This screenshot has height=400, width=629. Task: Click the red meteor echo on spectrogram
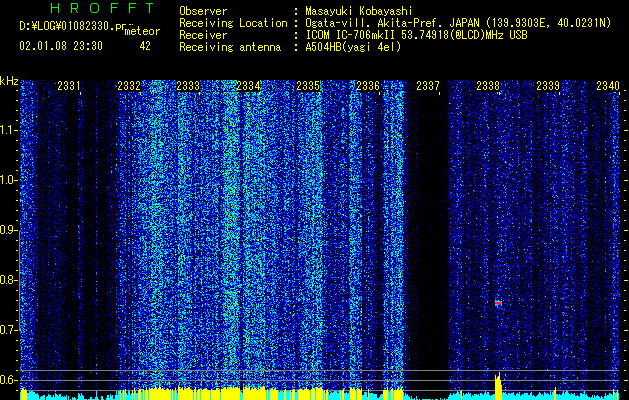[498, 303]
